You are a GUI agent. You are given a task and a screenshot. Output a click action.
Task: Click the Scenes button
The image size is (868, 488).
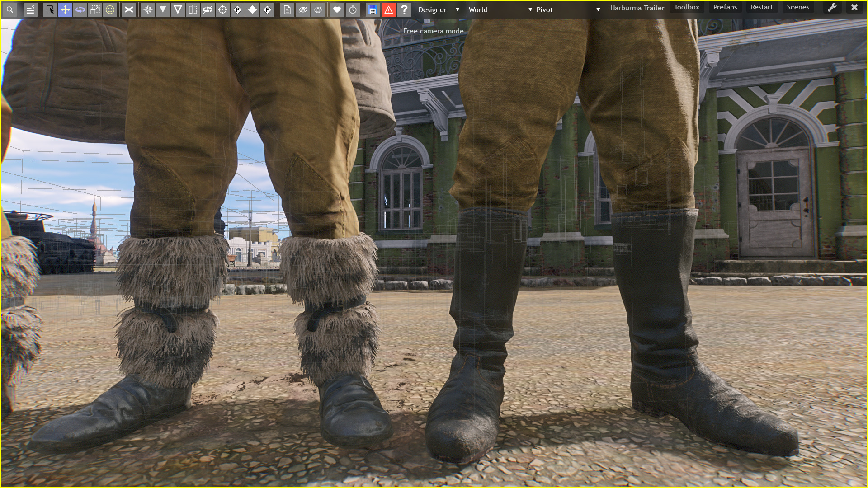tap(797, 7)
